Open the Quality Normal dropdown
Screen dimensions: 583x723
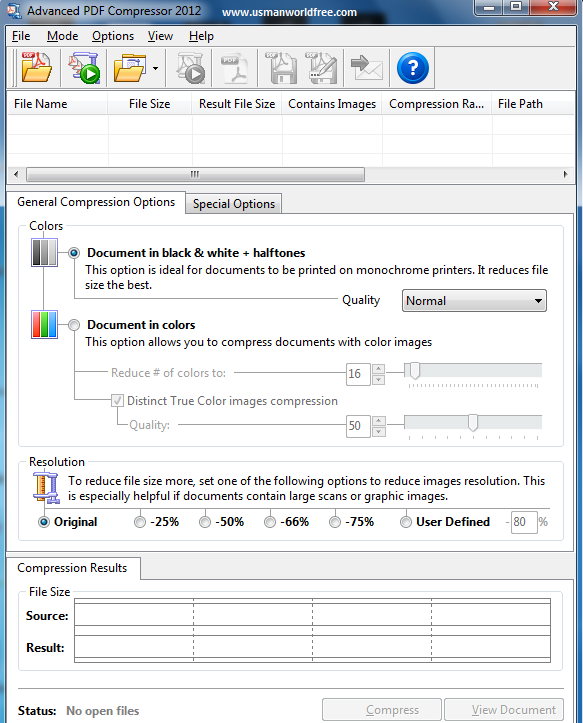coord(474,301)
